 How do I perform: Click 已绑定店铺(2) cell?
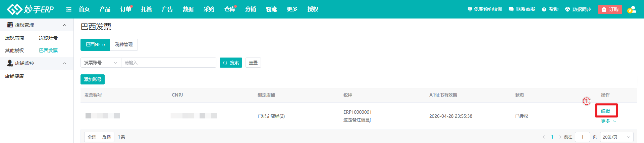271,116
